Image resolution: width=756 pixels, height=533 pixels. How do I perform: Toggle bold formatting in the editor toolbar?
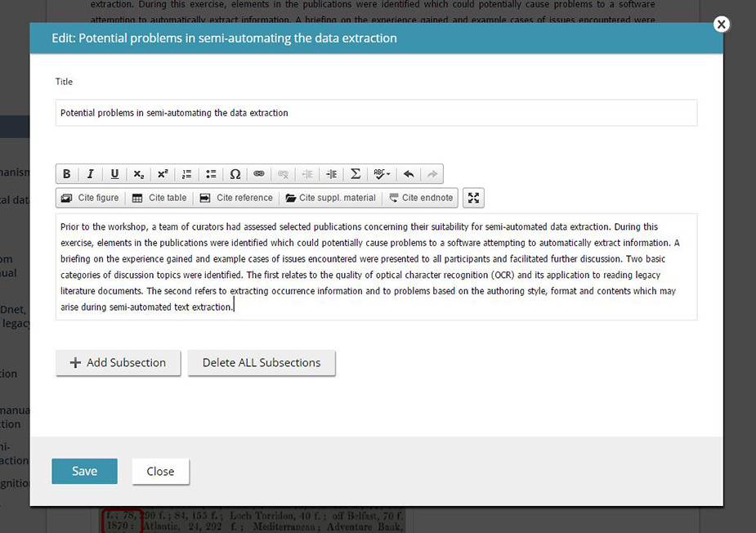pyautogui.click(x=67, y=174)
